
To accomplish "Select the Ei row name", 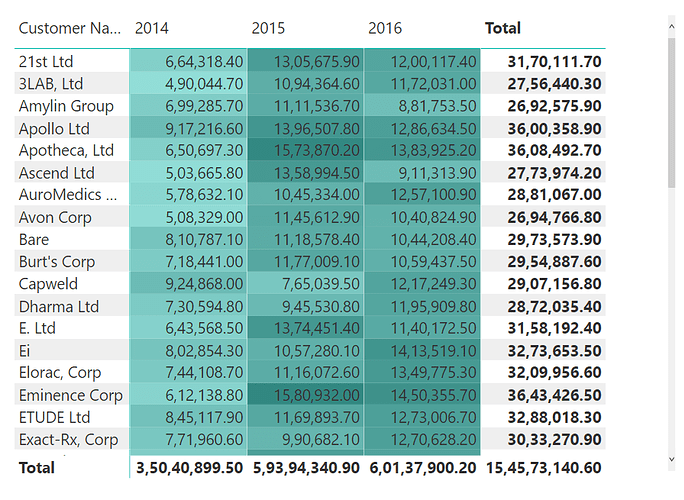I will click(24, 351).
